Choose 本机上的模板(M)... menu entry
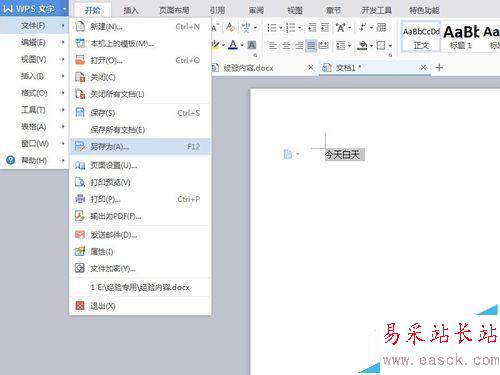Screen dimensions: 500x375 click(x=140, y=44)
